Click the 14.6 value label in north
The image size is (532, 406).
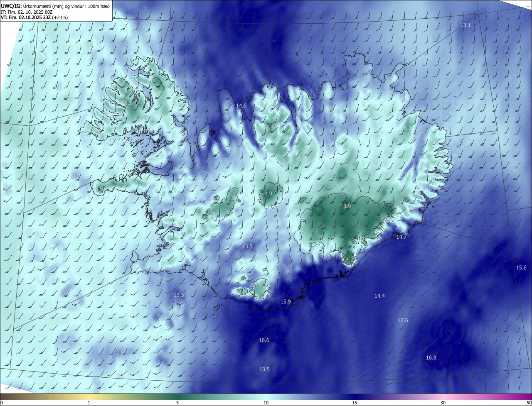pyautogui.click(x=241, y=106)
